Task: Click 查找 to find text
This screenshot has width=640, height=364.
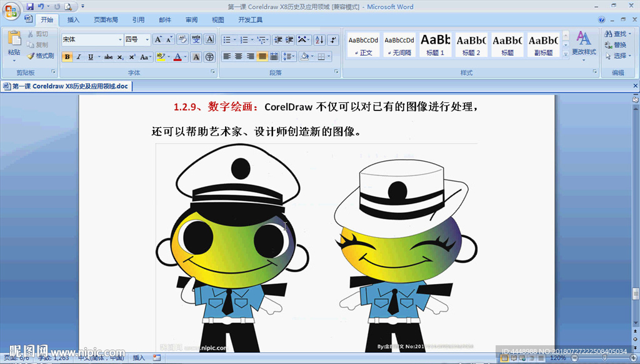Action: click(616, 34)
